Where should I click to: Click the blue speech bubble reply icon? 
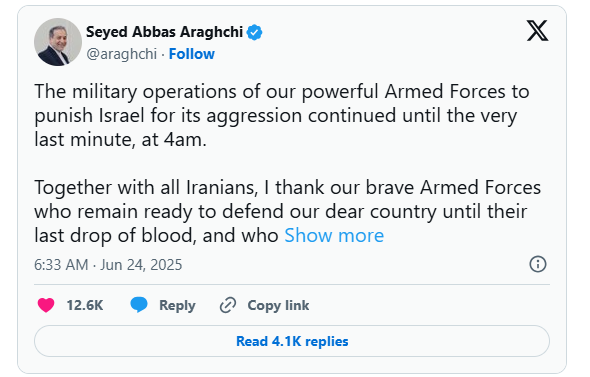click(139, 304)
